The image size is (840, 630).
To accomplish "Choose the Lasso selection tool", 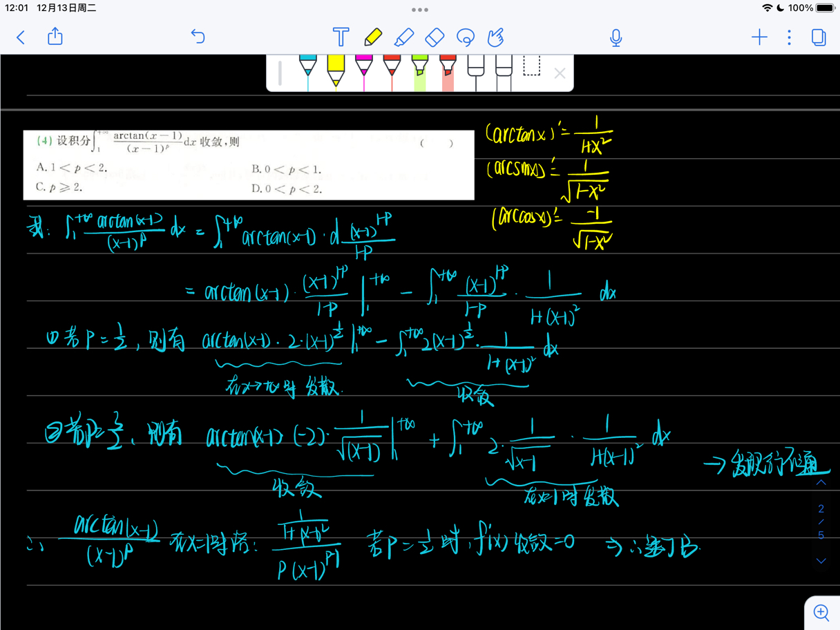I will pyautogui.click(x=465, y=37).
